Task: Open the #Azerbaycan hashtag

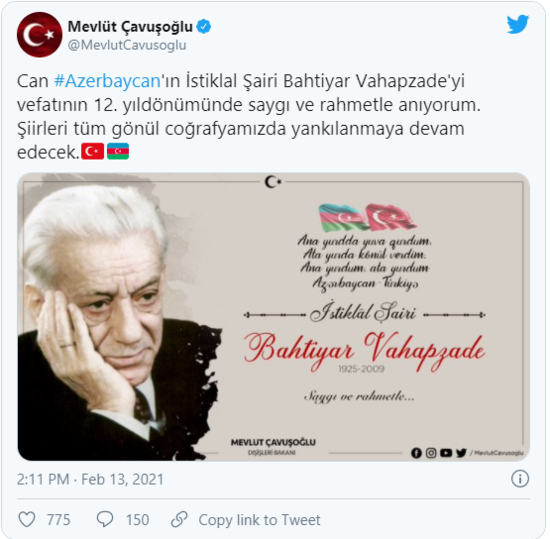Action: (107, 81)
